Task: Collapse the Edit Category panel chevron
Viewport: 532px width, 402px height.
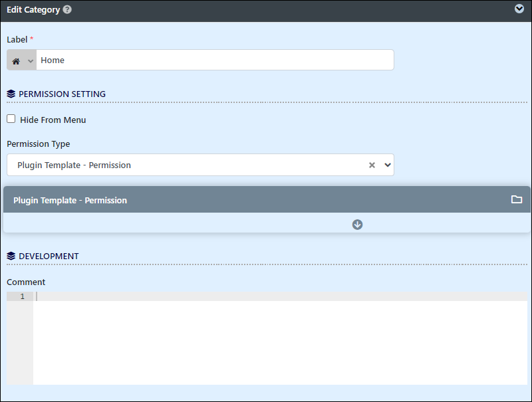Action: [519, 9]
